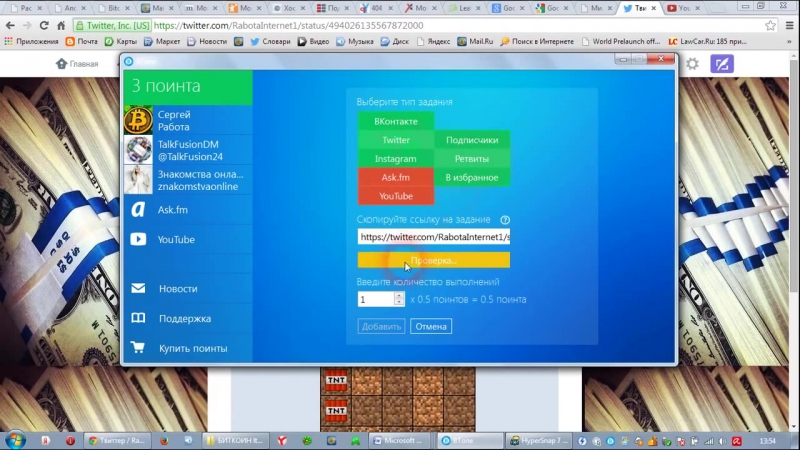
Task: Open Видео bookmark
Action: [x=313, y=41]
